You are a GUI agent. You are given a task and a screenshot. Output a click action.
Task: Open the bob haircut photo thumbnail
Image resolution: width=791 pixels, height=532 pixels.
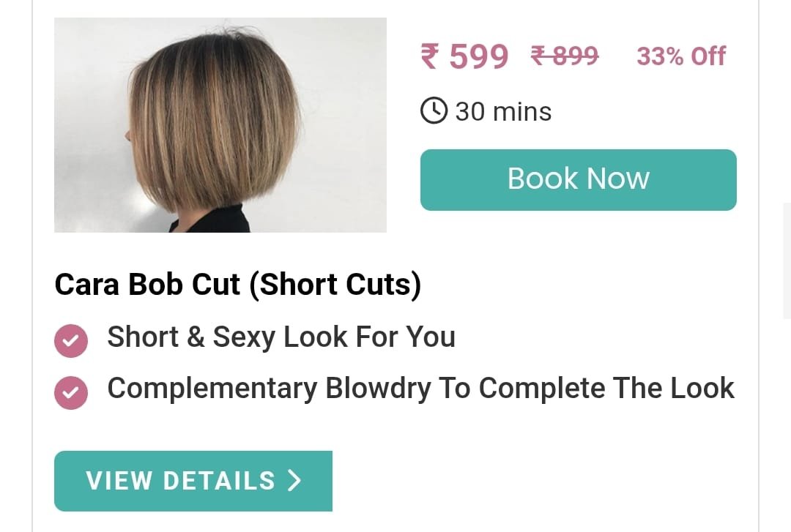tap(220, 125)
